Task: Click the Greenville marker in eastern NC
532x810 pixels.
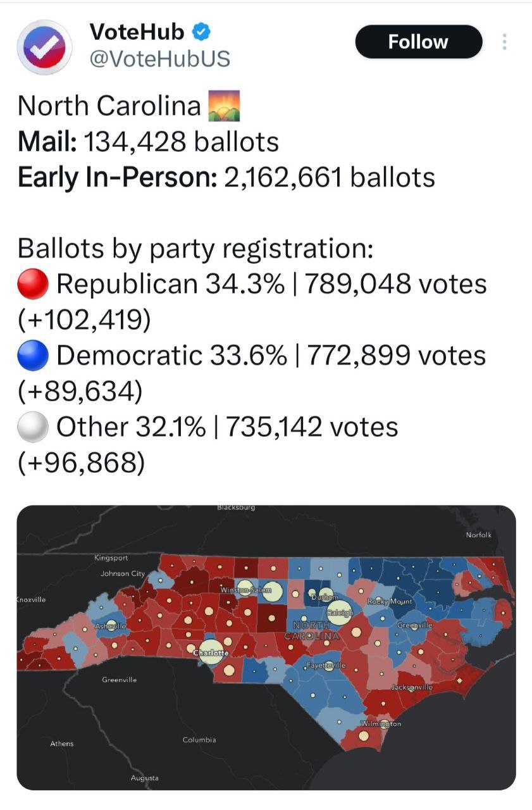Action: (x=414, y=625)
